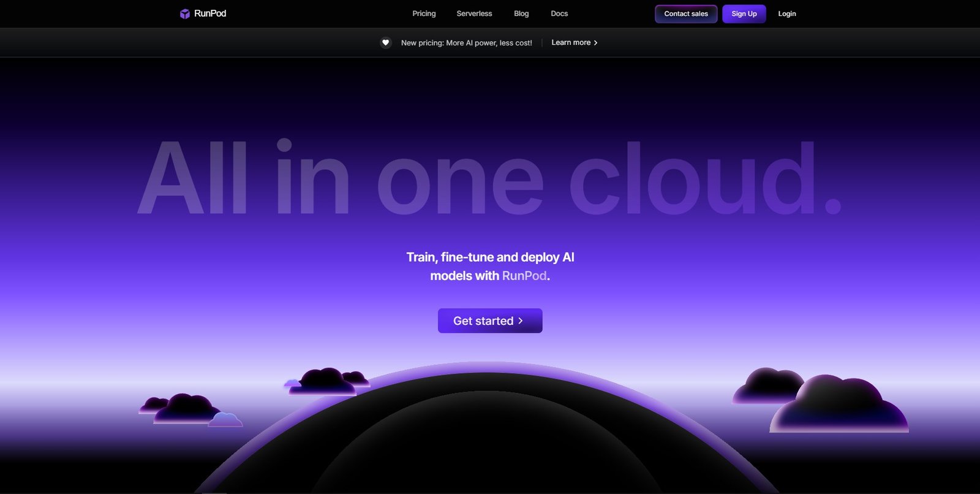Click the RunPod cube logo icon
This screenshot has height=494, width=980.
tap(184, 13)
